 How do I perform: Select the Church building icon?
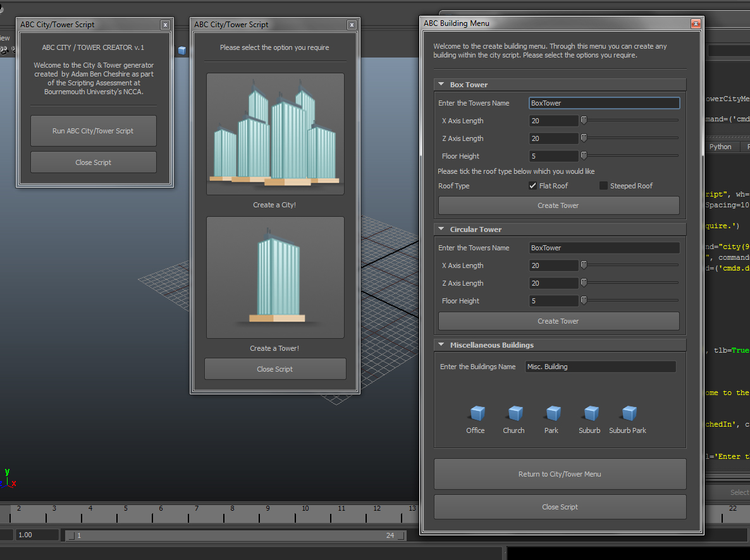513,415
